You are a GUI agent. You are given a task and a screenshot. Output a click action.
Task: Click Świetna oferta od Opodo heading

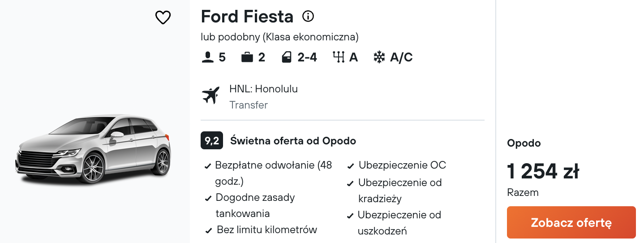click(293, 141)
